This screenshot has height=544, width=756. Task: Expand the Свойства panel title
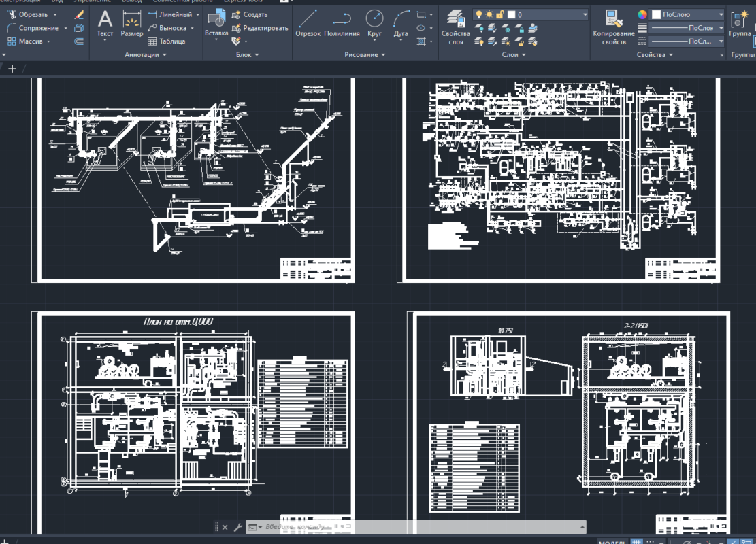click(654, 55)
